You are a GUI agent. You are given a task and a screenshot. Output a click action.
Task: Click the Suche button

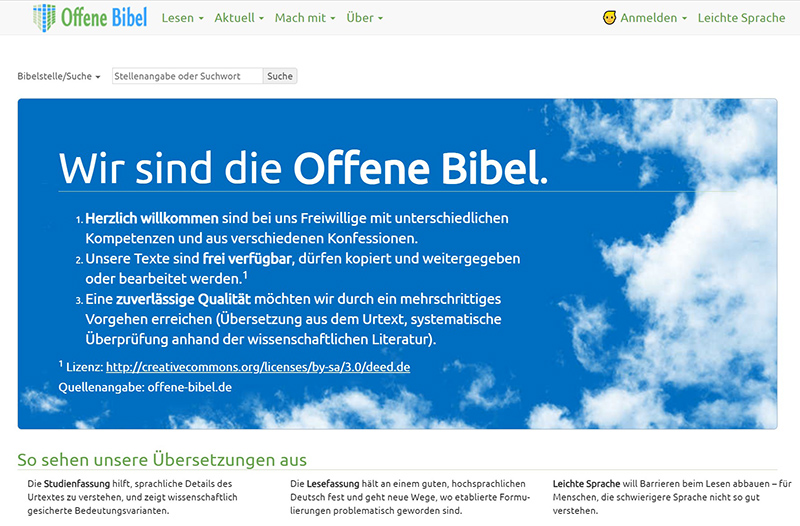280,76
